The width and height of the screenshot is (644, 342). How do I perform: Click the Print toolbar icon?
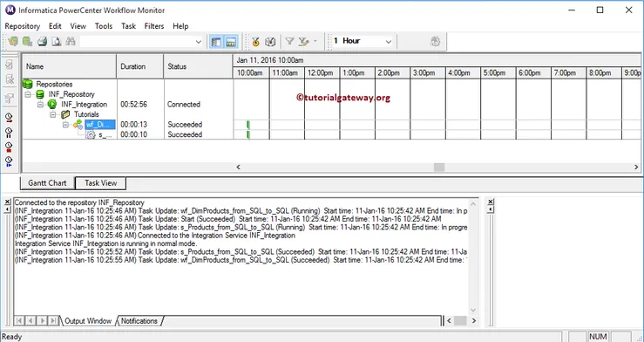tap(42, 42)
